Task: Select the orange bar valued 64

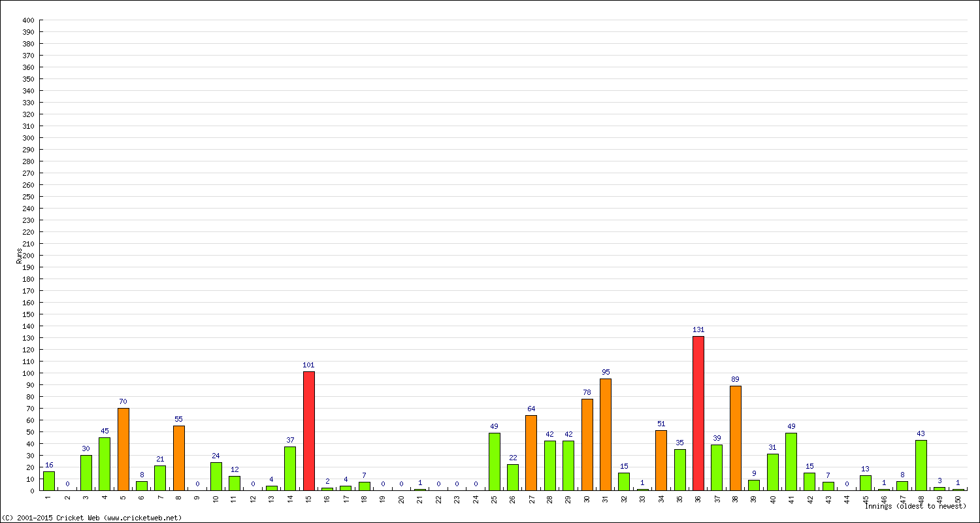Action: (x=531, y=453)
